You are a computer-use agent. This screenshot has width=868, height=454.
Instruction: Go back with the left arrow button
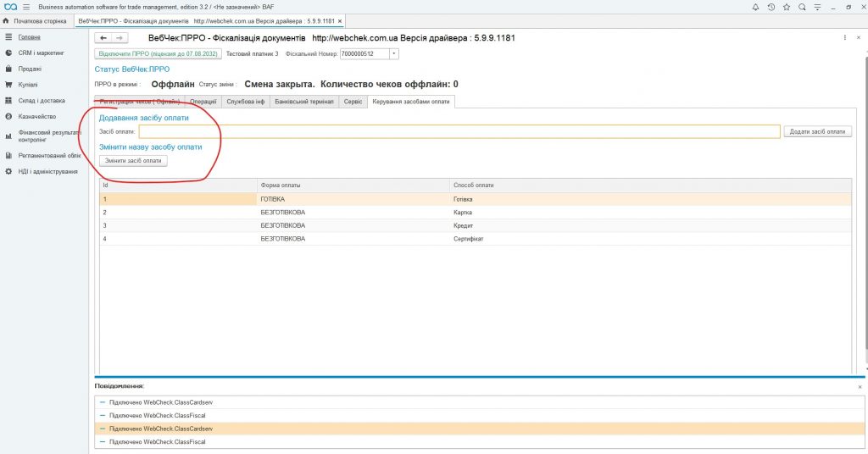pos(103,38)
